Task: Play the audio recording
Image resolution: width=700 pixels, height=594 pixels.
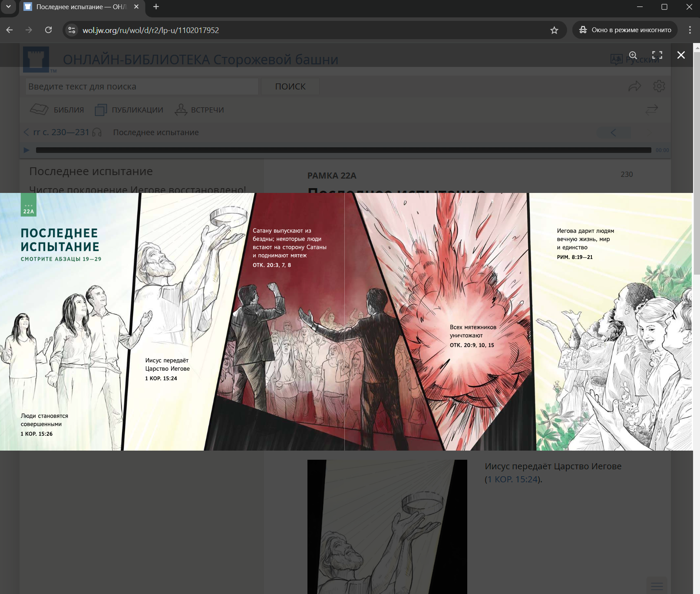Action: pyautogui.click(x=26, y=150)
